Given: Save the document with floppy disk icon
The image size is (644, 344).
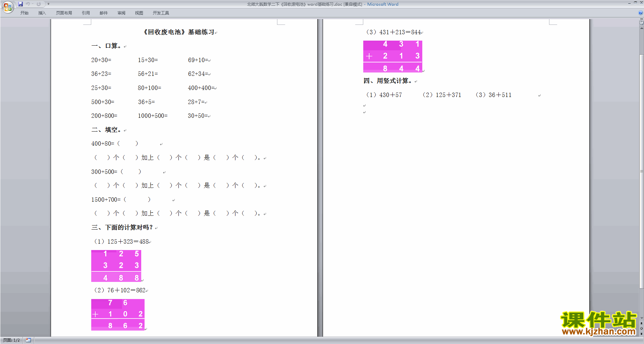Looking at the screenshot, I should coord(20,4).
